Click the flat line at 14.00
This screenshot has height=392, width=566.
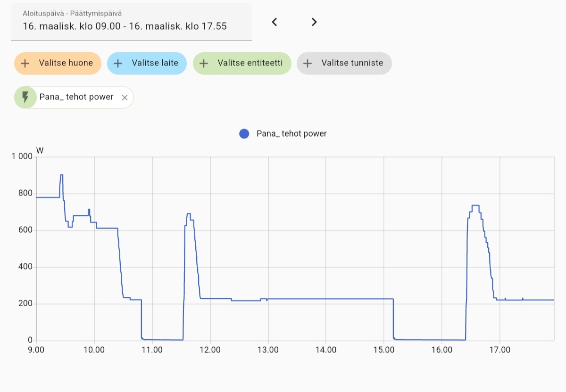326,299
